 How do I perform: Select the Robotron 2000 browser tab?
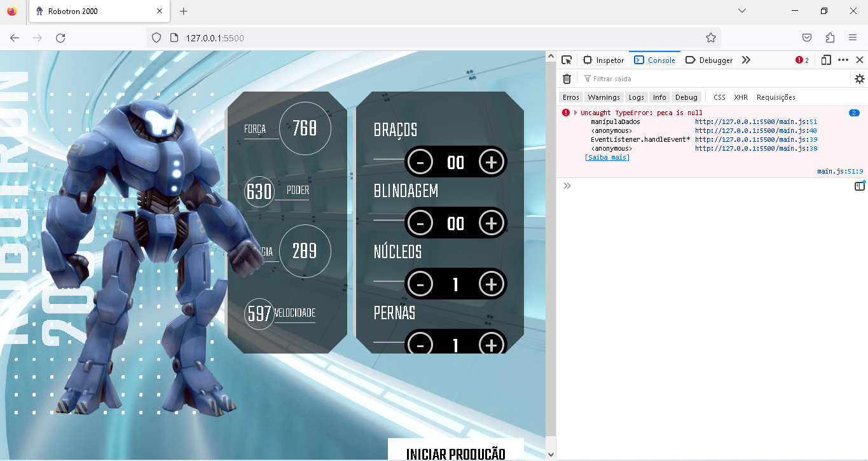99,11
